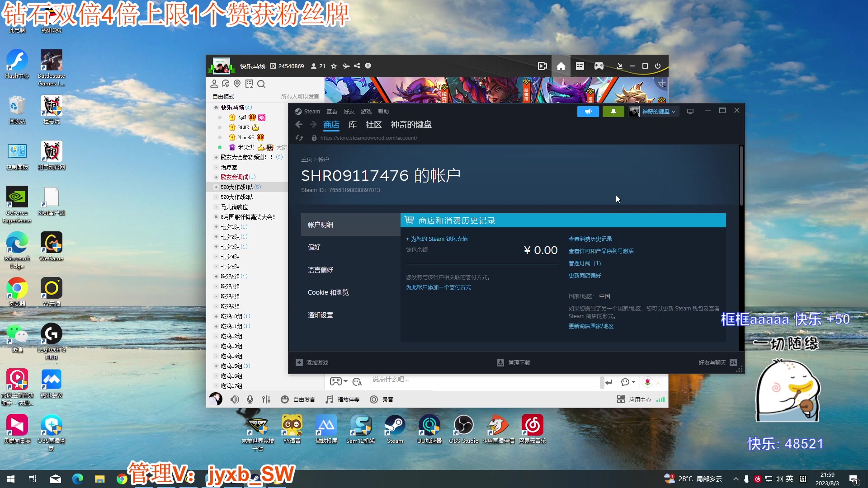This screenshot has height=488, width=868.
Task: Expand 七夕1队 channel in YY
Action: click(x=216, y=227)
